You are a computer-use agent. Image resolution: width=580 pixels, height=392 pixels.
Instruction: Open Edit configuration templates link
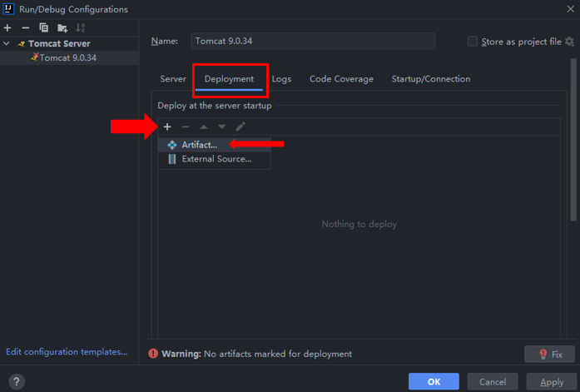pos(67,352)
